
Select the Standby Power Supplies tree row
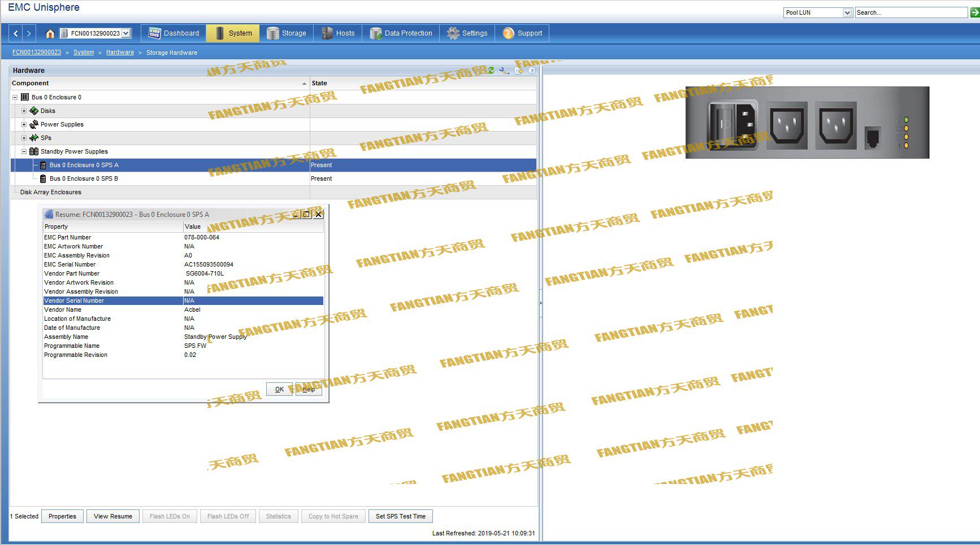point(274,151)
